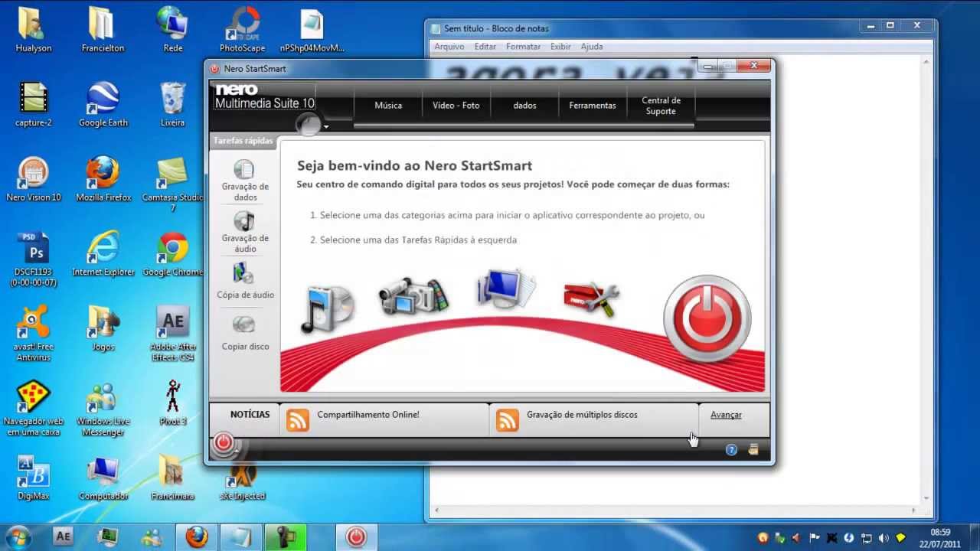Image resolution: width=980 pixels, height=551 pixels.
Task: Open Gravação de múltiplos discos news item
Action: click(582, 415)
